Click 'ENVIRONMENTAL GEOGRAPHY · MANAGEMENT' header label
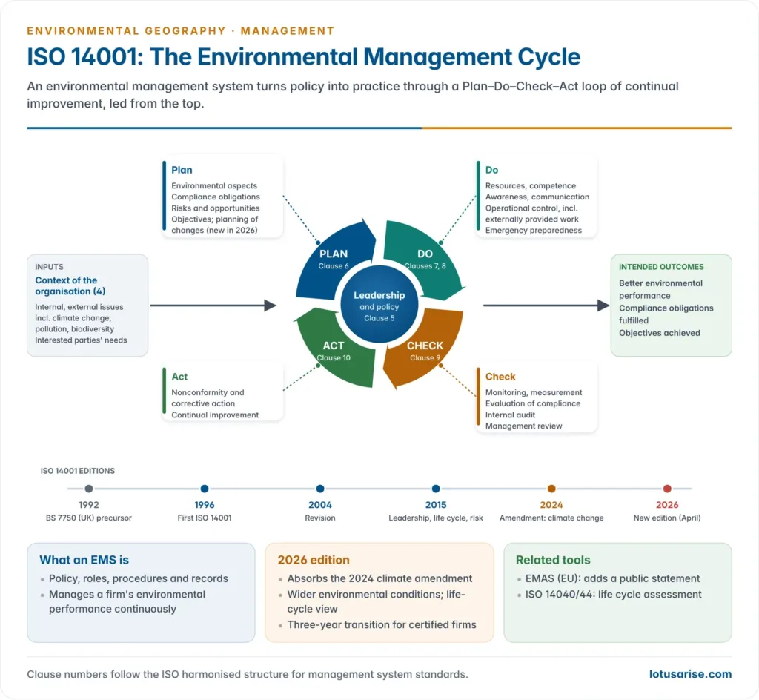This screenshot has height=700, width=759. point(181,31)
